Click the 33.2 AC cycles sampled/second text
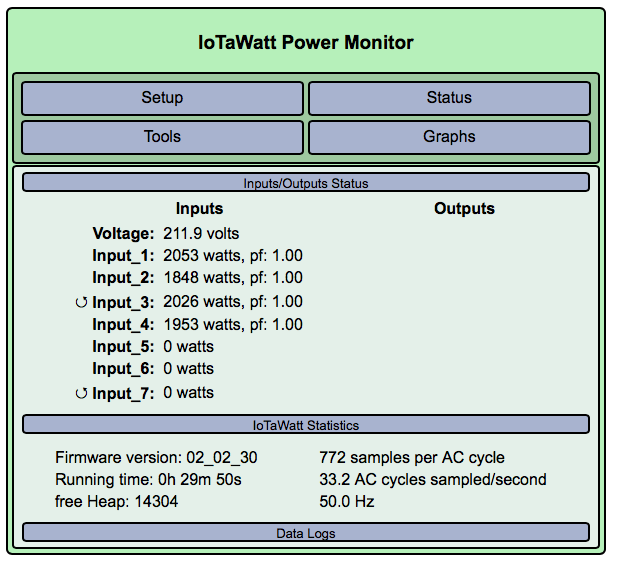Screen dimensions: 617x567 (x=433, y=480)
